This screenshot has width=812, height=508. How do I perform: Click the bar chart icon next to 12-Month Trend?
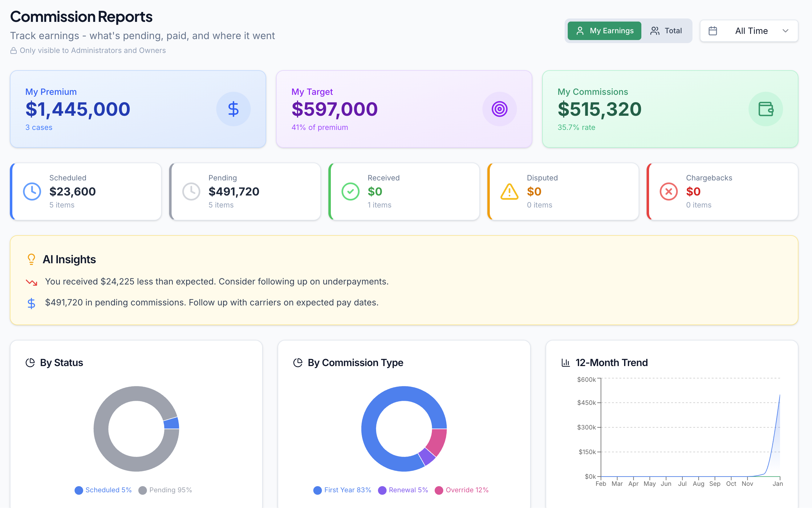point(566,362)
